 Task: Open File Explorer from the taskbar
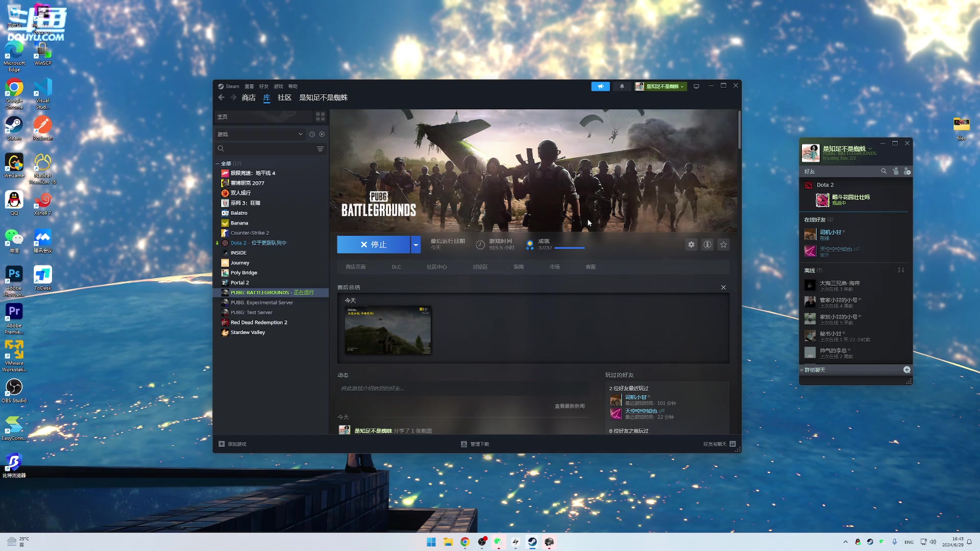[448, 542]
